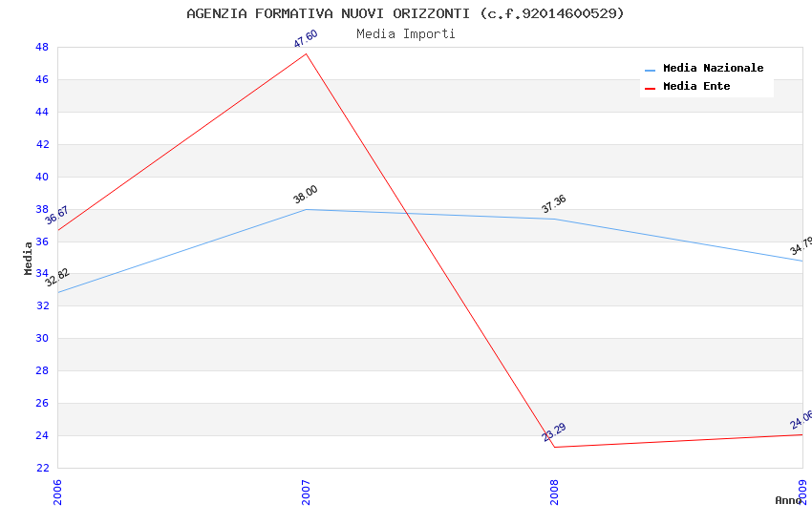Select the Media Nazionale legend label
This screenshot has width=812, height=525.
click(x=713, y=69)
